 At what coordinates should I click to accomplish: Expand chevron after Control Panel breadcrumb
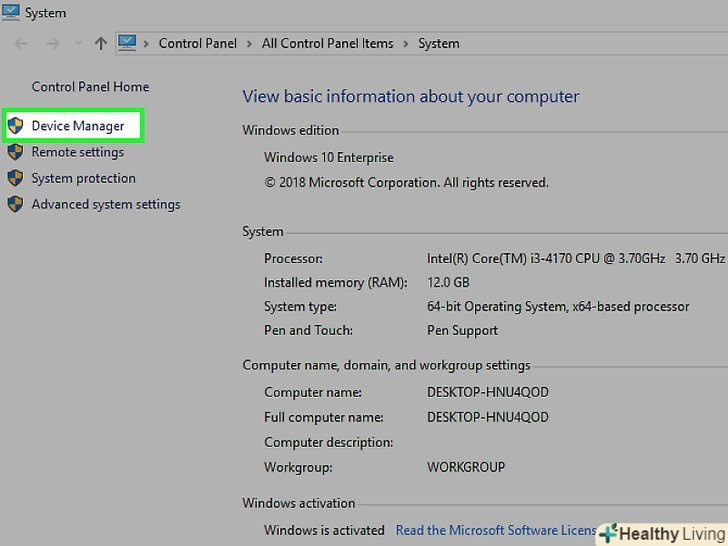250,44
